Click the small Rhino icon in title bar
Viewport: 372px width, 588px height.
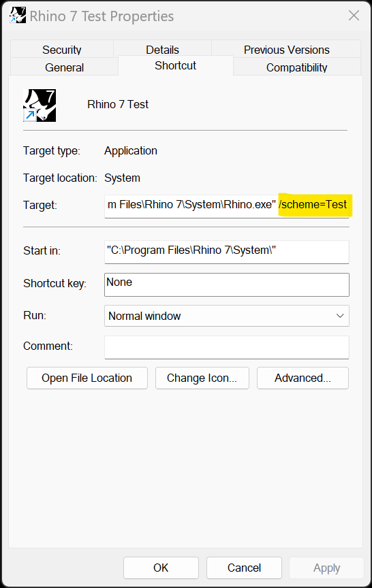18,16
